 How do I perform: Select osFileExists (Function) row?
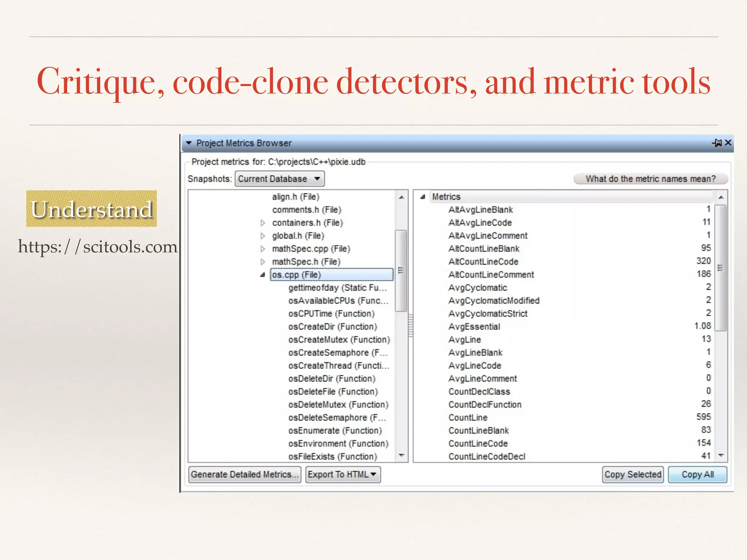[x=333, y=457]
